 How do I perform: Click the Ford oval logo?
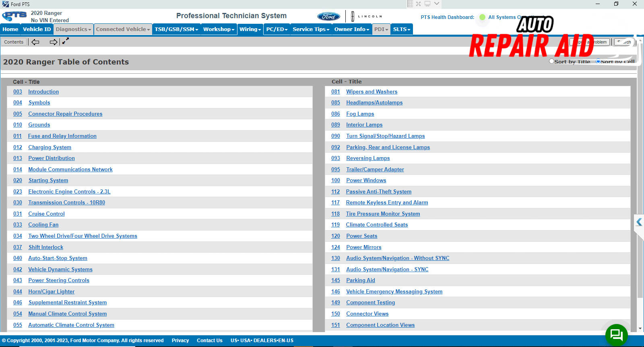(328, 17)
